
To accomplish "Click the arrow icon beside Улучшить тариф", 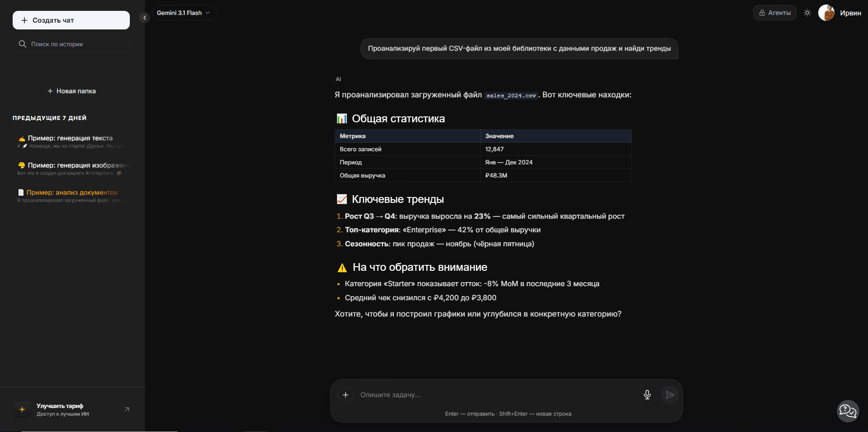I will tap(127, 409).
